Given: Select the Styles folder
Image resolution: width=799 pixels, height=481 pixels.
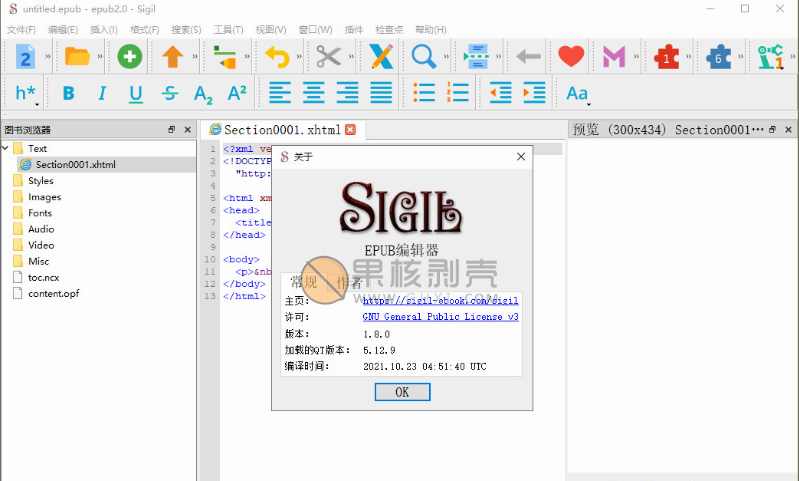Looking at the screenshot, I should click(41, 180).
